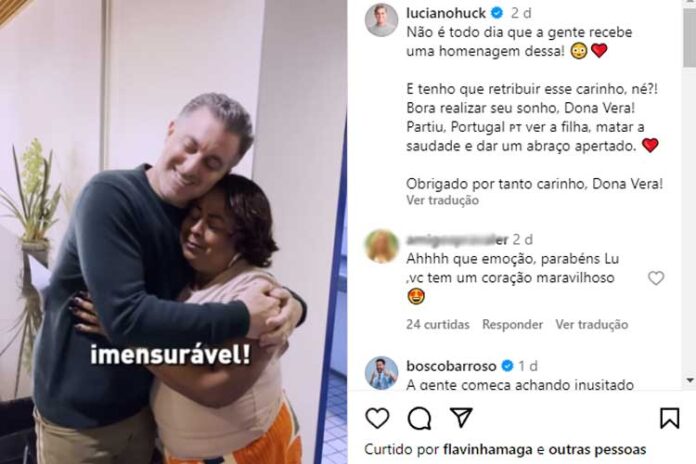
Task: Click scrollbar down arrow in comments
Action: [690, 380]
